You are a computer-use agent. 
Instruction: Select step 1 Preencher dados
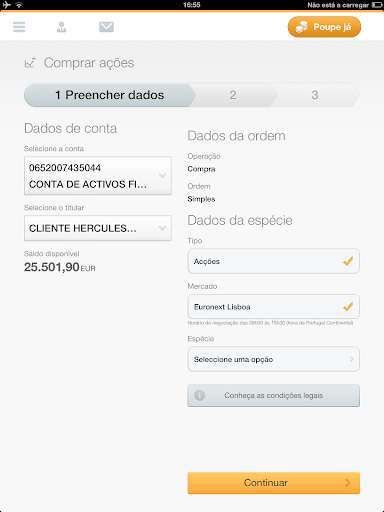point(110,95)
